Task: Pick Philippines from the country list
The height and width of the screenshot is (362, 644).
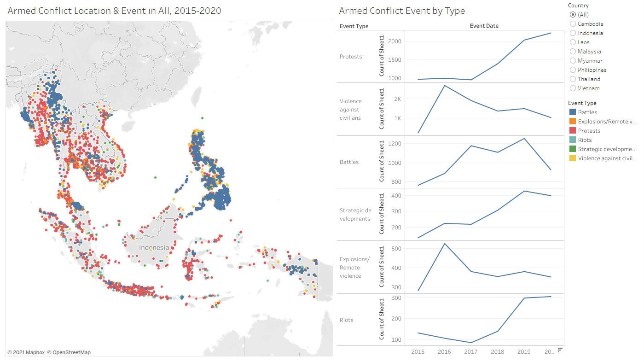Action: click(573, 70)
